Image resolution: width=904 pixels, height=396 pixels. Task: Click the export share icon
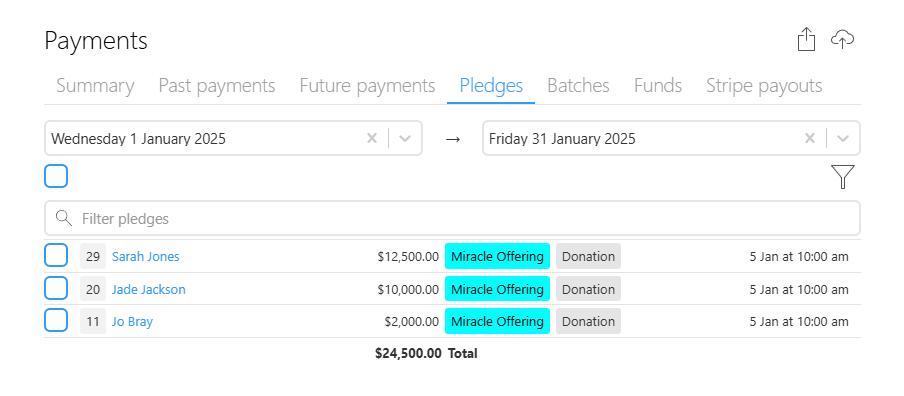click(x=806, y=40)
